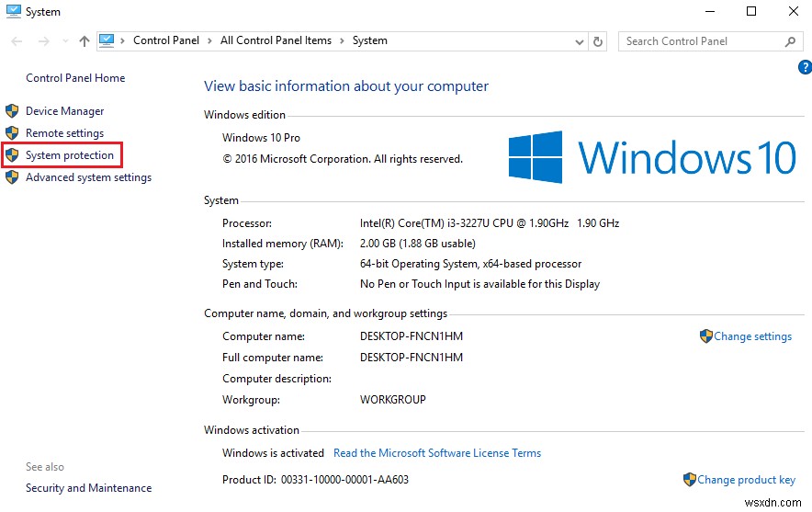This screenshot has height=512, width=812.
Task: Go to All Control Panel Items breadcrumb
Action: tap(276, 40)
